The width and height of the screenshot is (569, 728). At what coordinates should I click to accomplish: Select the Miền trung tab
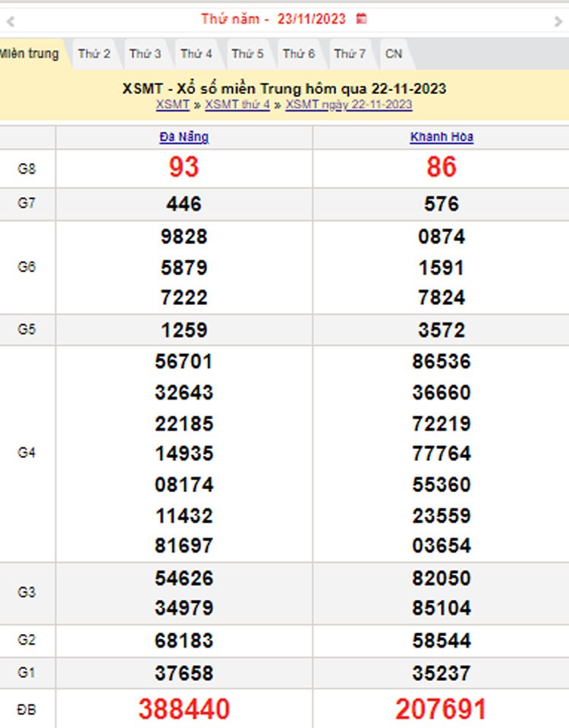[x=29, y=54]
